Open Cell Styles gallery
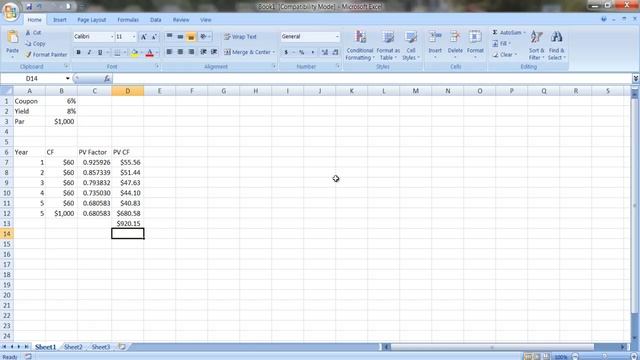Image resolution: width=640 pixels, height=360 pixels. [x=410, y=45]
